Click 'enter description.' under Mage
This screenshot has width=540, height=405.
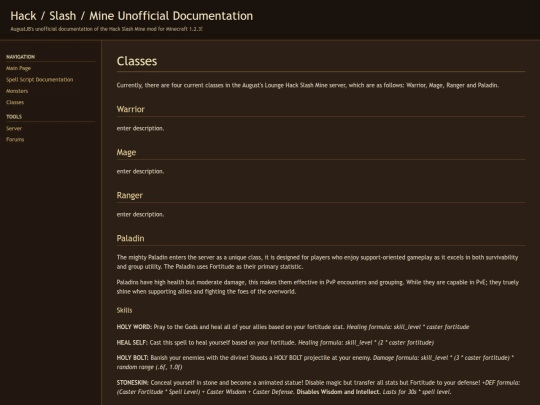click(x=141, y=172)
